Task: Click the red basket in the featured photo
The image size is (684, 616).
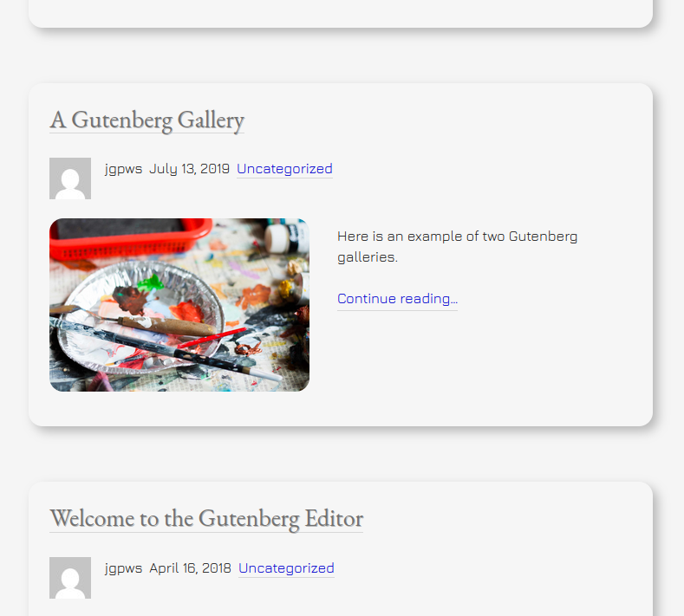Action: [x=130, y=237]
